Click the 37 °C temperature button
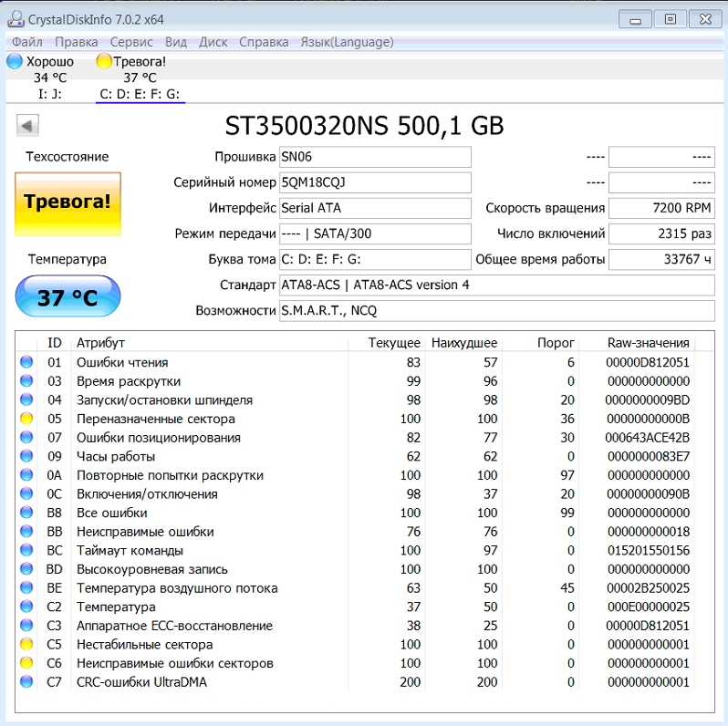The height and width of the screenshot is (726, 728). 68,296
